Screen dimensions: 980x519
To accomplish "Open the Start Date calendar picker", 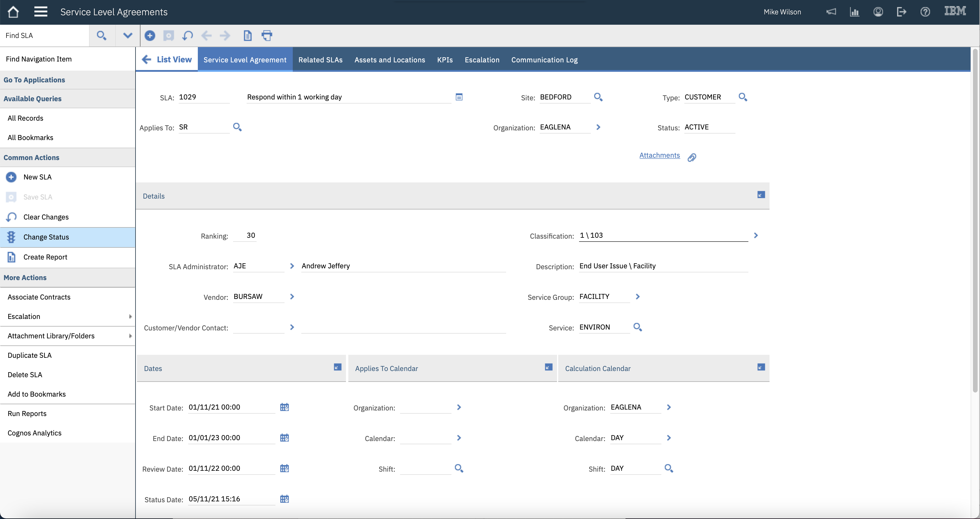I will coord(284,407).
